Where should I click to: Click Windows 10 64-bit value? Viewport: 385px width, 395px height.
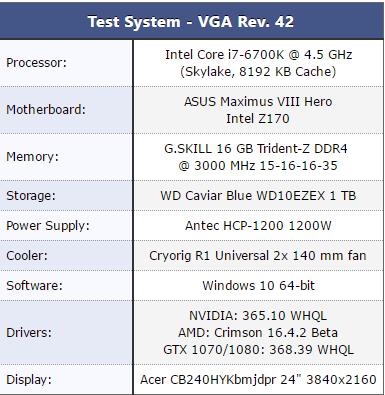pyautogui.click(x=258, y=286)
